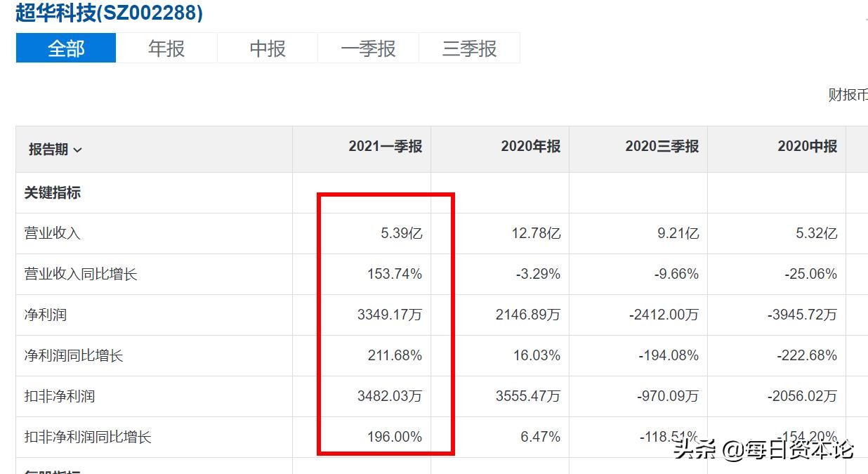Expand the 报告期 column chevron

[x=79, y=150]
